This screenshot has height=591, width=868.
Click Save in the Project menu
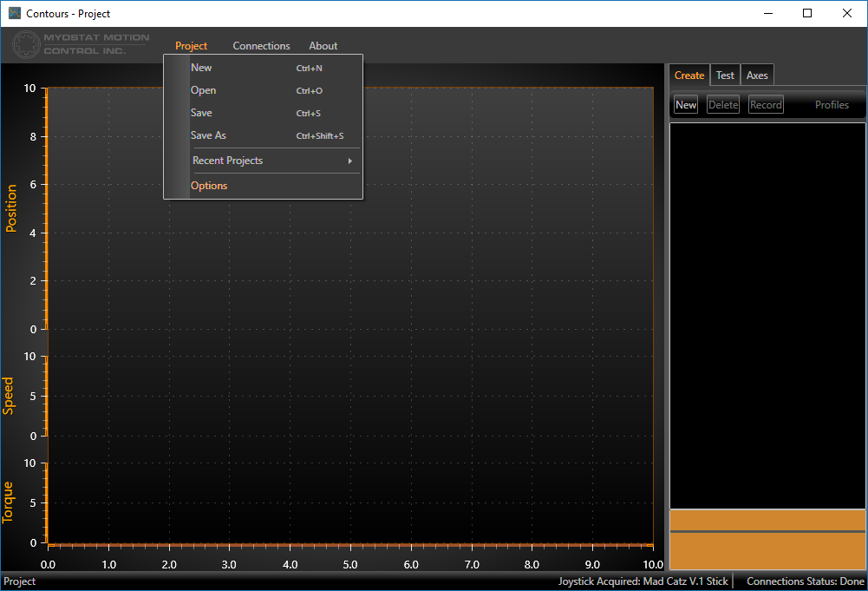(x=201, y=113)
